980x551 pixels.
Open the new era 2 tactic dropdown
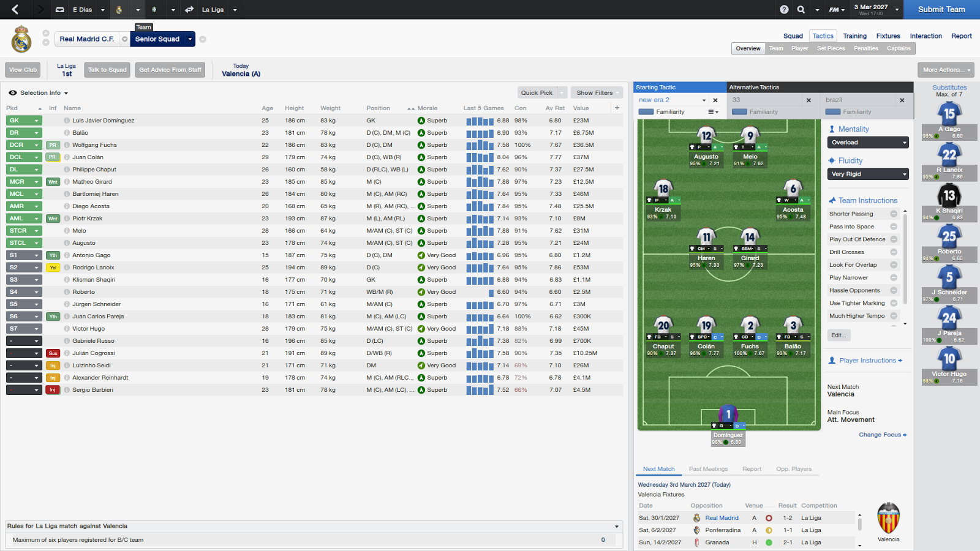pyautogui.click(x=704, y=100)
